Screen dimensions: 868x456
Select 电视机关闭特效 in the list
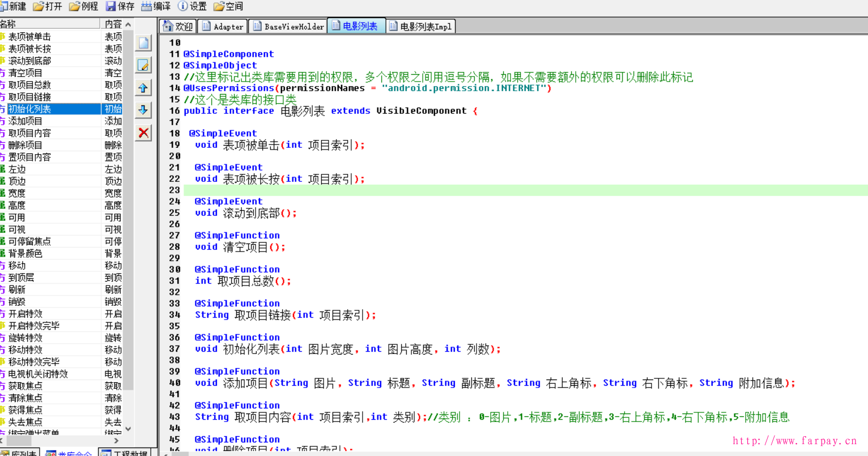click(x=38, y=374)
